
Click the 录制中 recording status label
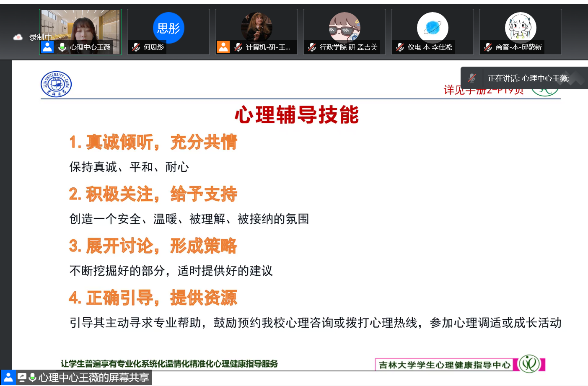coord(40,37)
